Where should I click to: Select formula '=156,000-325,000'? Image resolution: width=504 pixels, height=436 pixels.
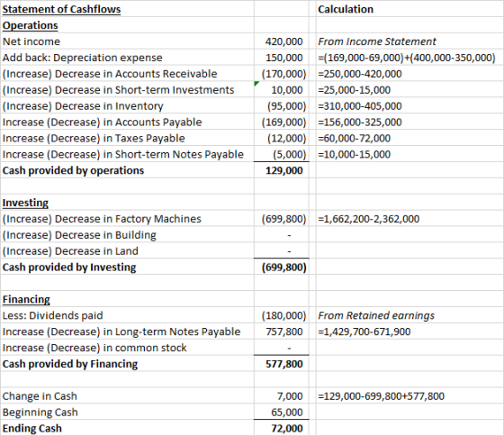pos(360,123)
